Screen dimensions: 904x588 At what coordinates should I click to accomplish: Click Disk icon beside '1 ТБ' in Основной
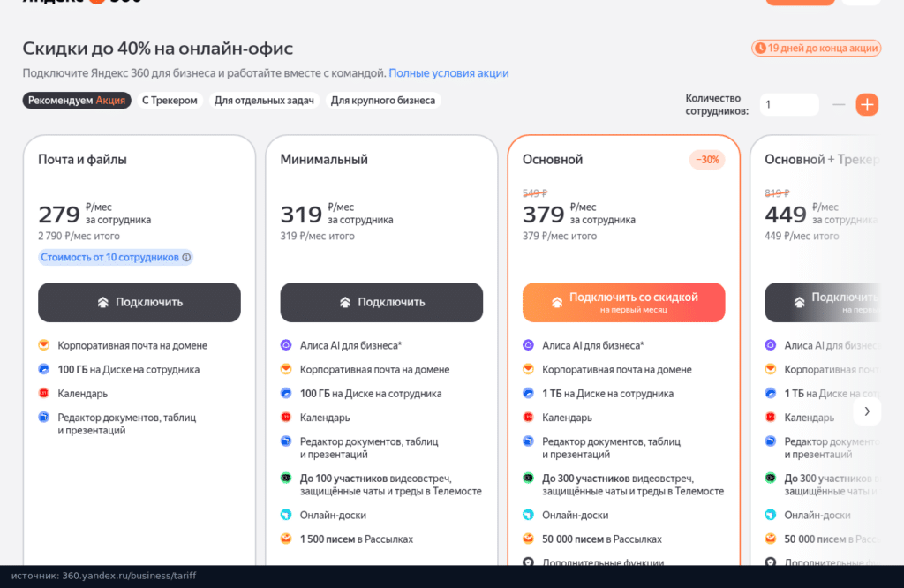(x=528, y=393)
